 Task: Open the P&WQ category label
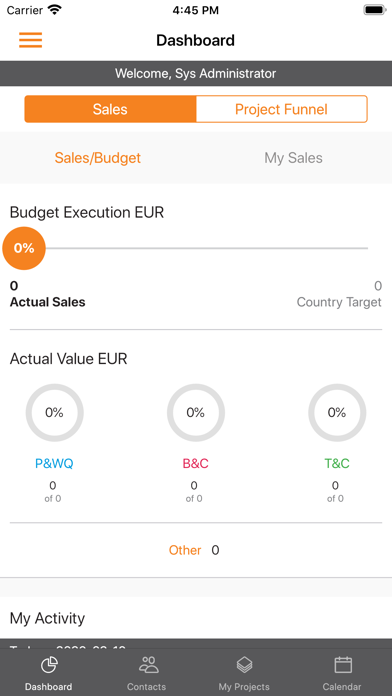54,464
